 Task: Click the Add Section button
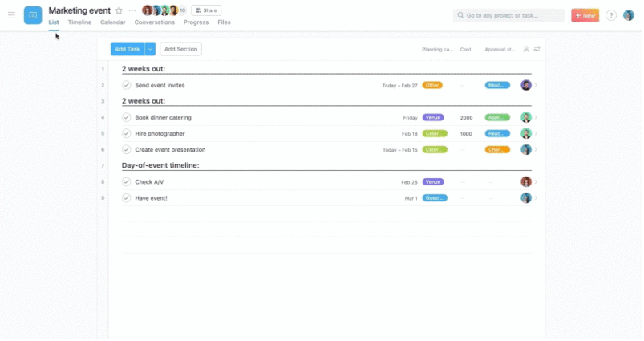(x=180, y=49)
